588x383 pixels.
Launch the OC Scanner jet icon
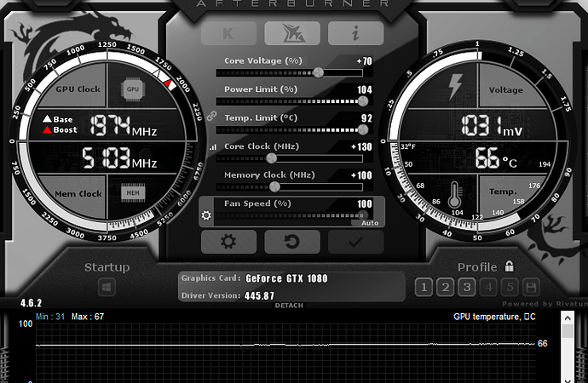pyautogui.click(x=292, y=33)
